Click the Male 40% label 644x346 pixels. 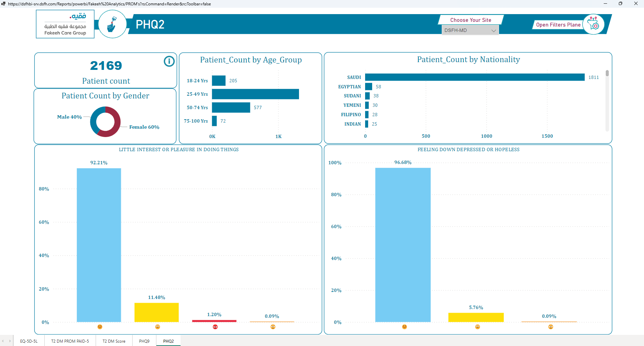(x=69, y=117)
